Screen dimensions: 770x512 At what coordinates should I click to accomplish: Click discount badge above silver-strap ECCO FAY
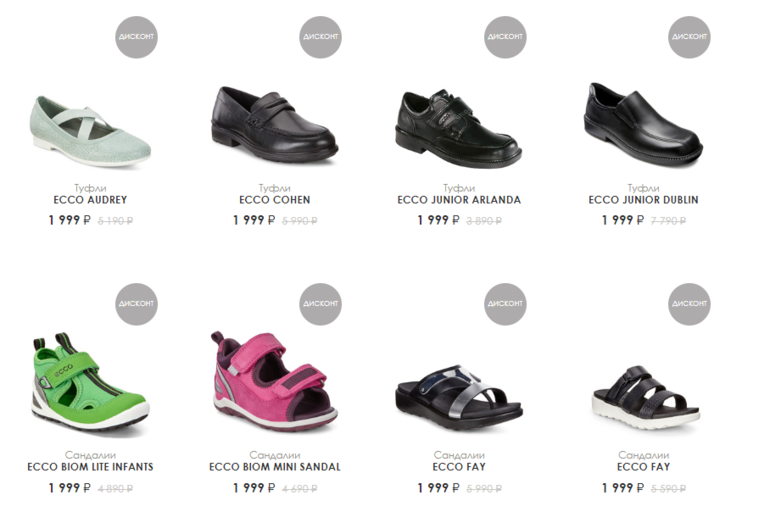505,304
